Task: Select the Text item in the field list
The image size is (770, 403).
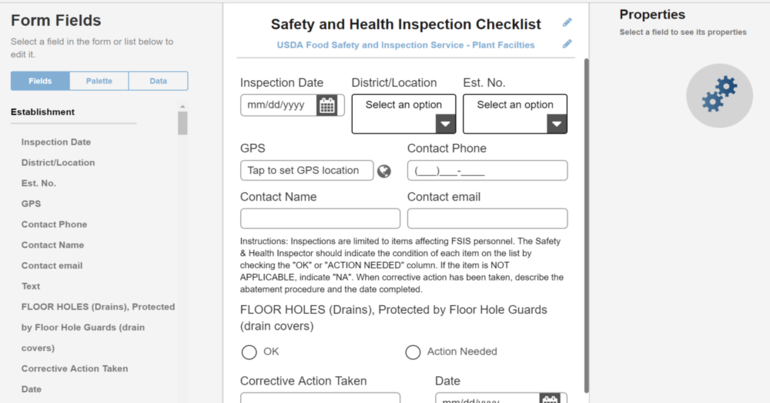Action: 30,286
